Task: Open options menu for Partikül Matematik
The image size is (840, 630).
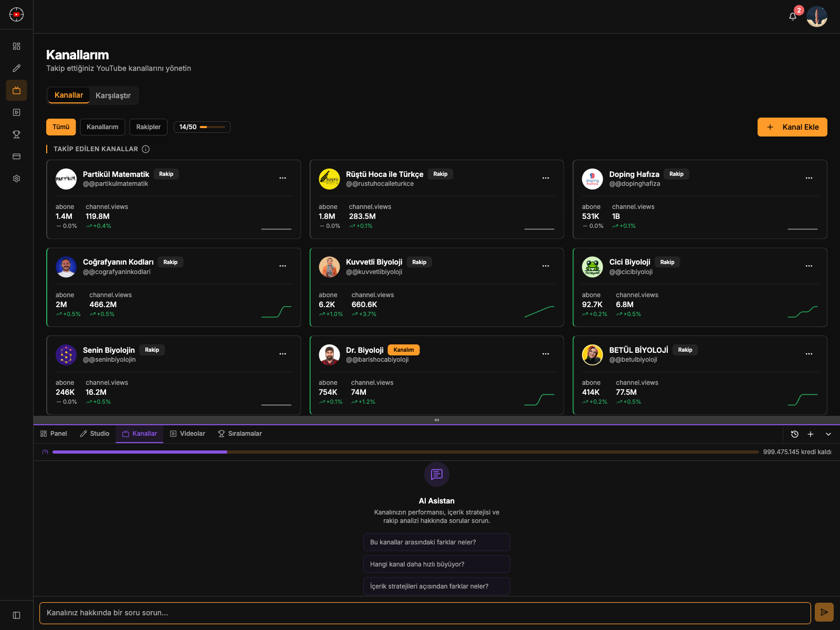Action: (283, 178)
